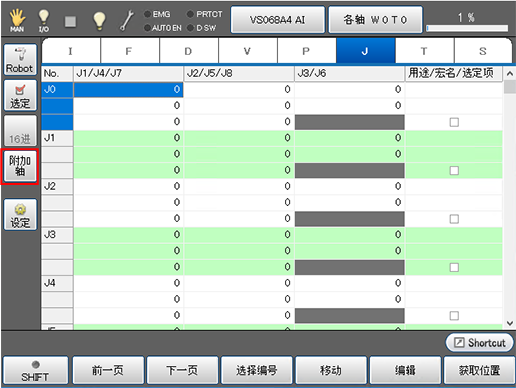Click the 选择编号 select number button

257,370
